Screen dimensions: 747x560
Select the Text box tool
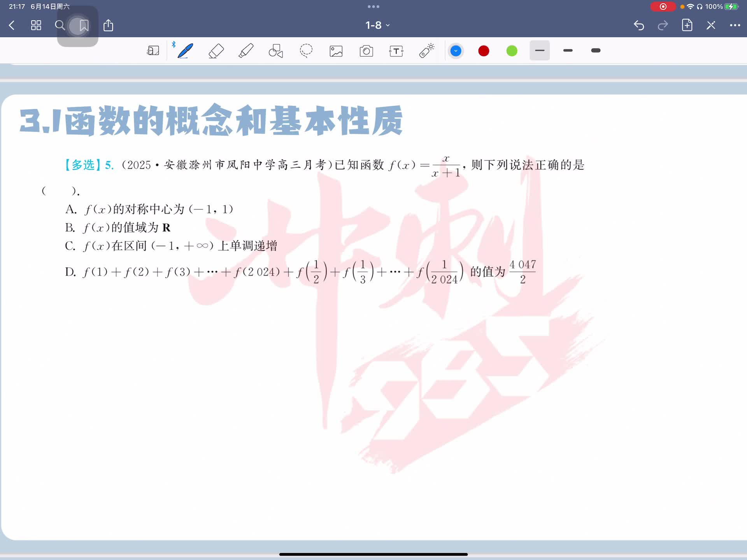(396, 51)
